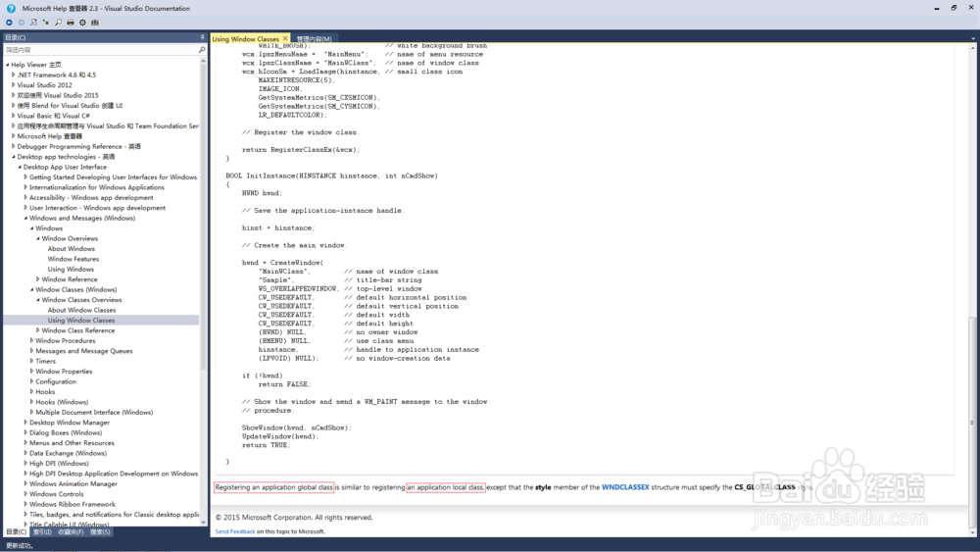Open the 目录(C) contents bottom tab
The height and width of the screenshot is (552, 980).
(x=17, y=532)
